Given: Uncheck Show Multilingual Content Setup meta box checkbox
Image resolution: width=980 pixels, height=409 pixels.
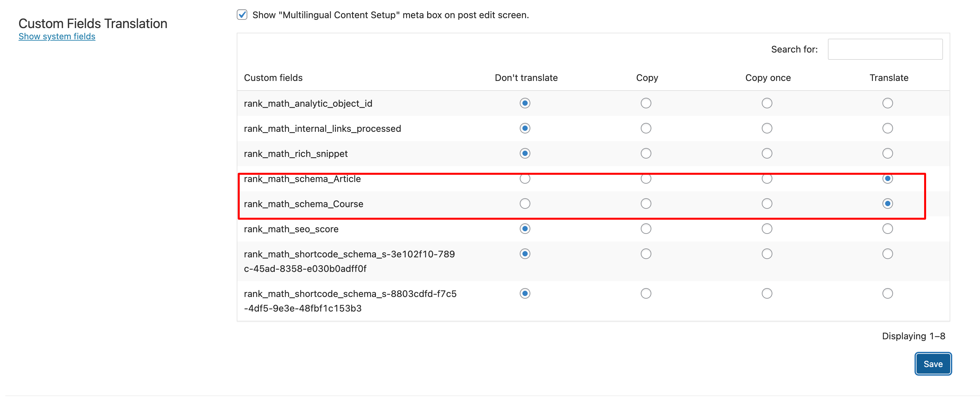Looking at the screenshot, I should (242, 15).
